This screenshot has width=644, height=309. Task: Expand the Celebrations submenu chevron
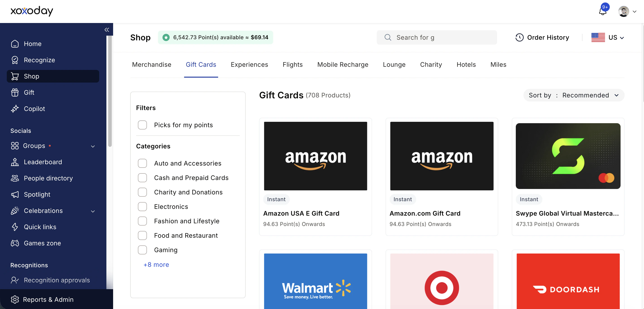(93, 211)
